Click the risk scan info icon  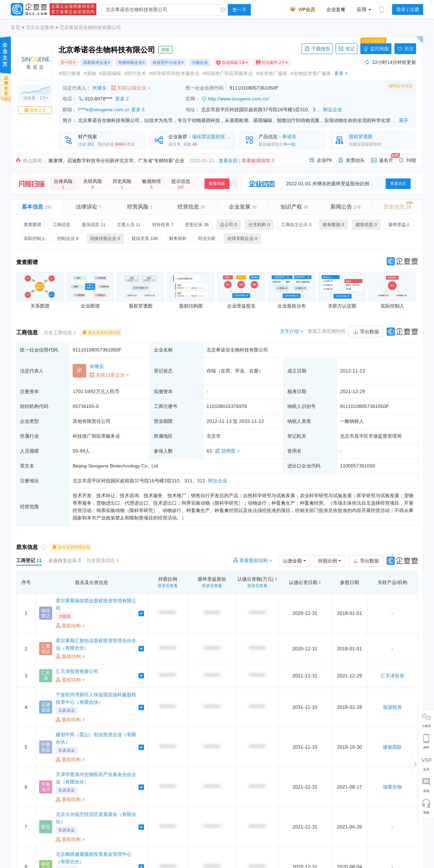[x=235, y=184]
